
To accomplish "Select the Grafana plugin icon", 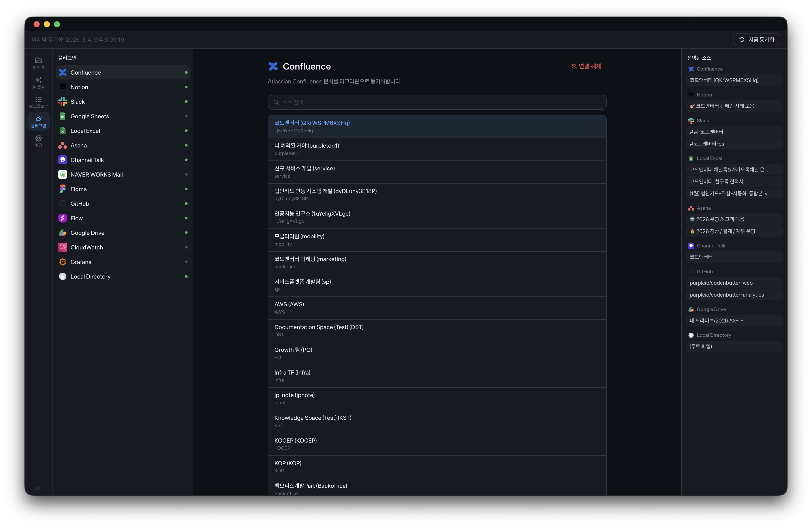I will point(63,262).
